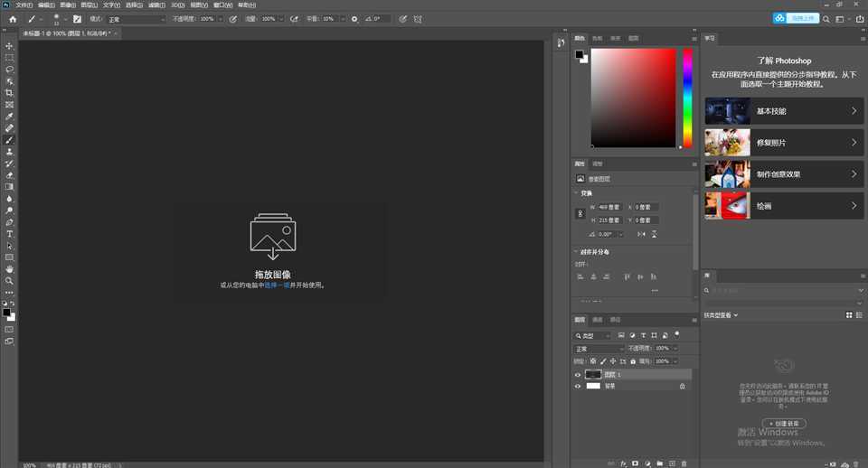Click the select-one link on canvas

coord(277,285)
